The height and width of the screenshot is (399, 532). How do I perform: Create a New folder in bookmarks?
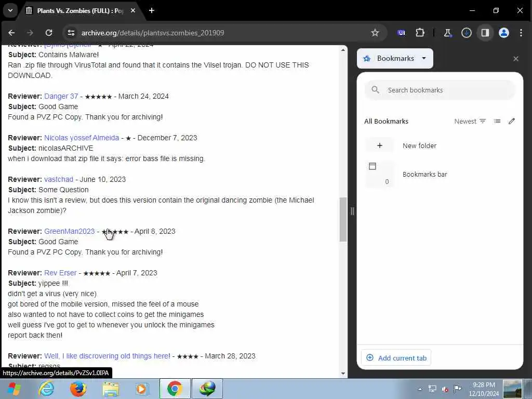(x=440, y=145)
